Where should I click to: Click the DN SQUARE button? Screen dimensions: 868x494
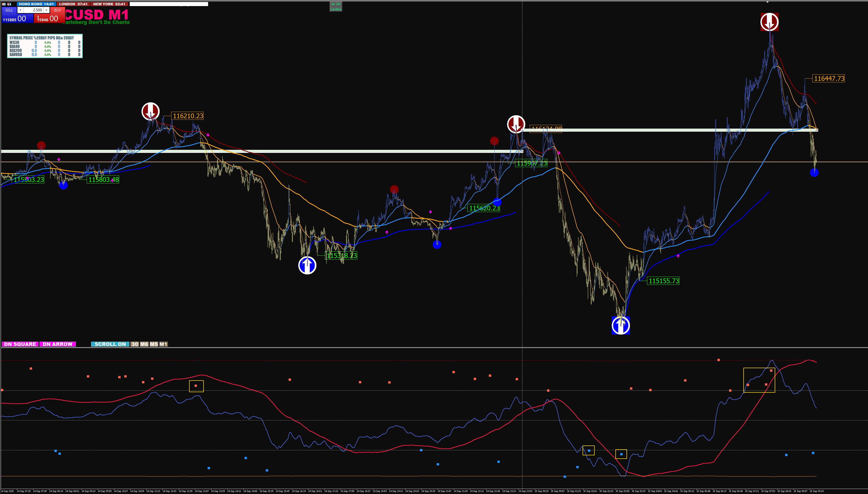coord(20,344)
